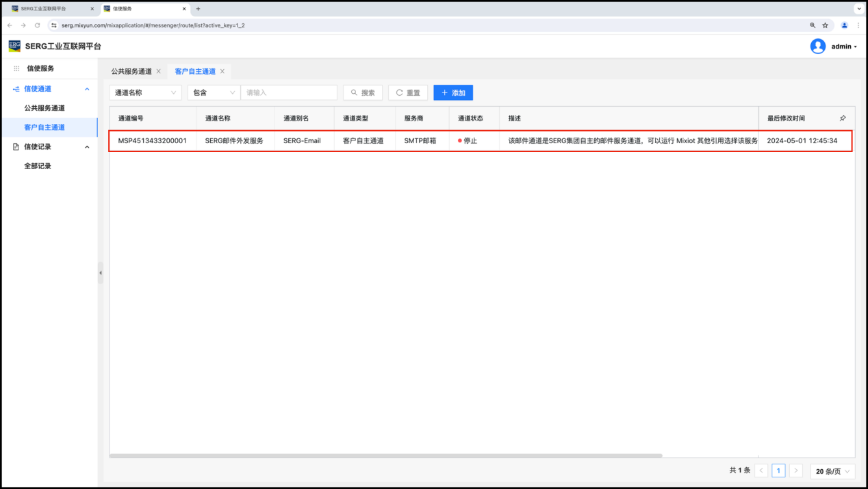868x489 pixels.
Task: Close the 客户自主通道 tab
Action: pyautogui.click(x=222, y=71)
